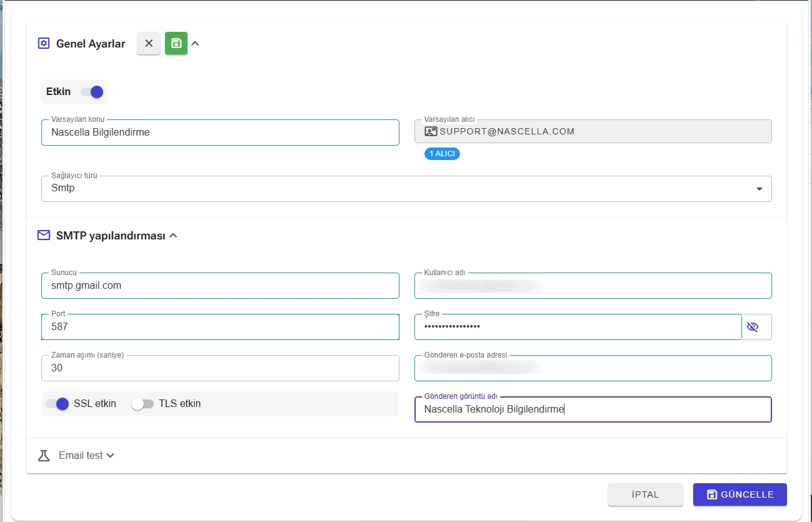Edit the Port field value 587

(220, 327)
